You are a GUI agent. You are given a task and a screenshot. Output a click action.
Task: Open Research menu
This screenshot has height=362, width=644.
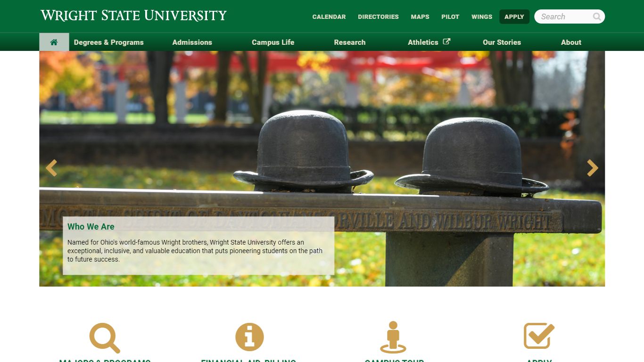click(350, 42)
